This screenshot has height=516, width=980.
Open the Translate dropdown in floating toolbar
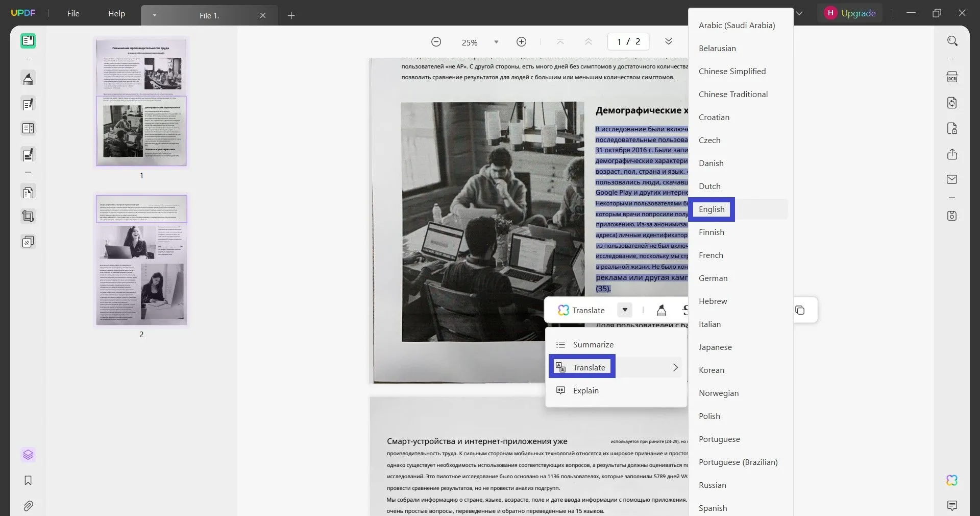click(625, 310)
